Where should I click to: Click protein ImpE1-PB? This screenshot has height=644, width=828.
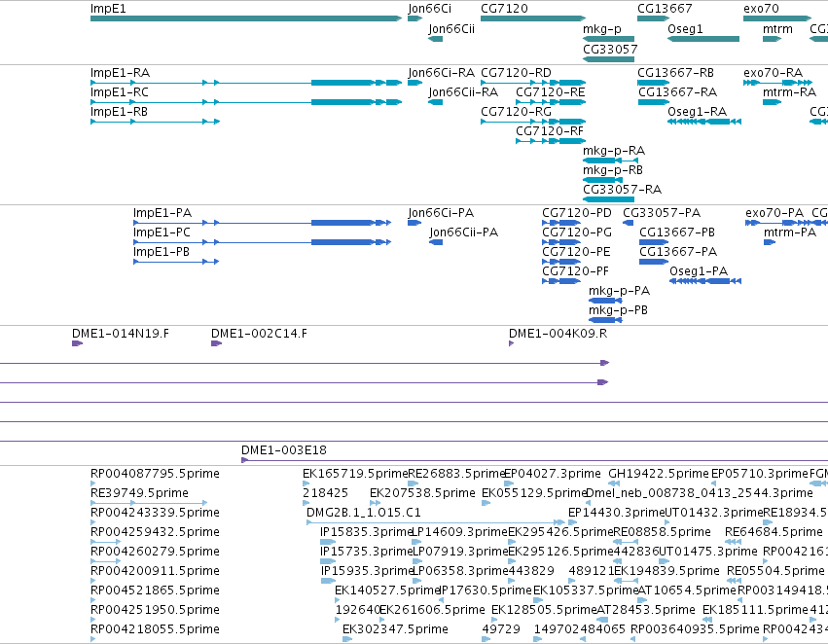tap(176, 262)
